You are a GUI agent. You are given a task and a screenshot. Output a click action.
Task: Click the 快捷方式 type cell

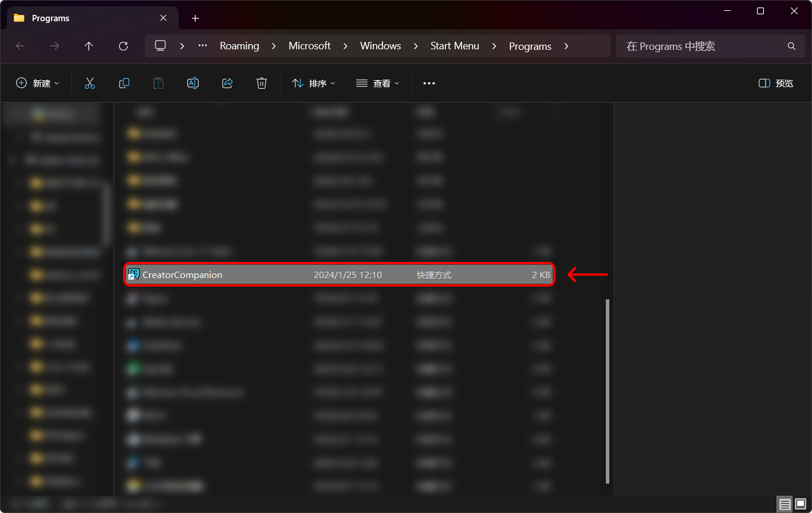434,275
